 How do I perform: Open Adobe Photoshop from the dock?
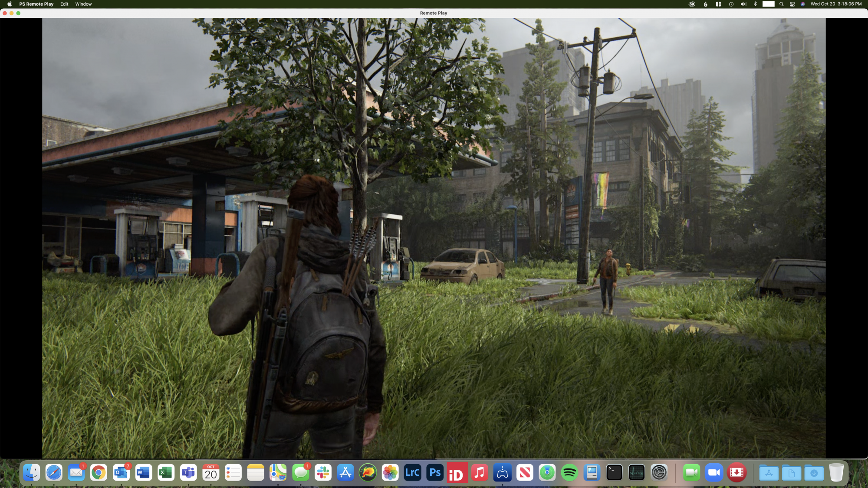435,473
